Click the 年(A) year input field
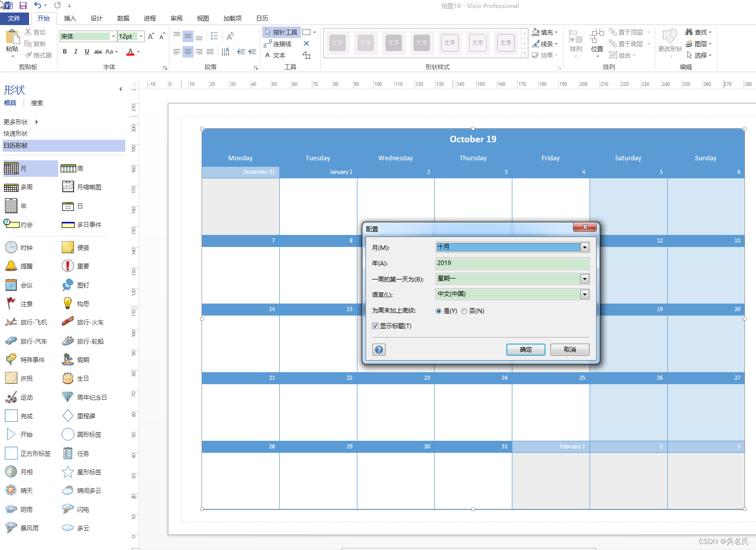 512,263
